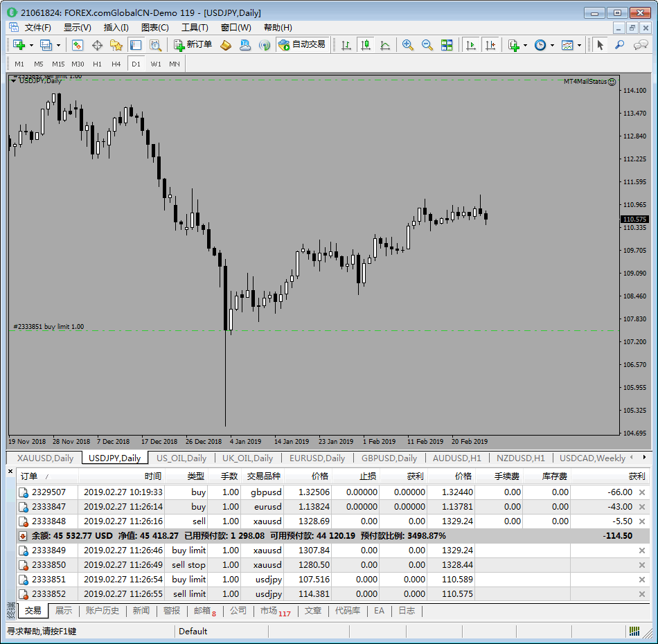Close the terminal panel

tap(10, 471)
